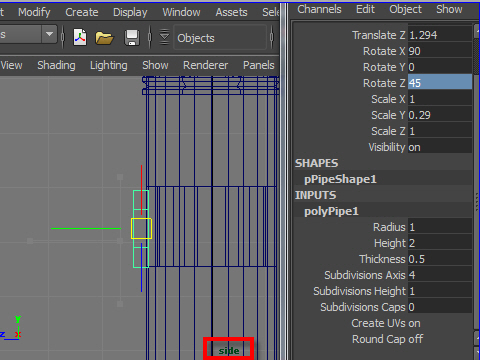
Task: Open the Channel Box Edit menu
Action: (x=365, y=9)
